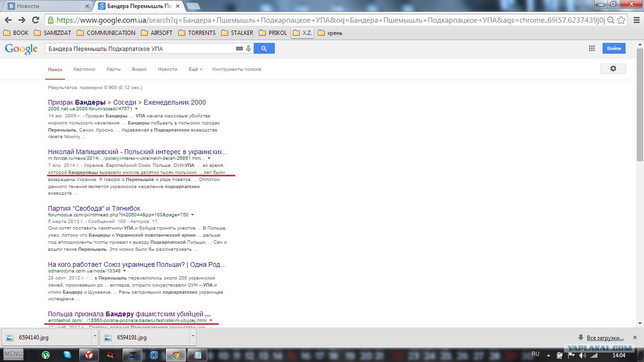The image size is (644, 362).
Task: Open a new browser tab
Action: pos(193,6)
